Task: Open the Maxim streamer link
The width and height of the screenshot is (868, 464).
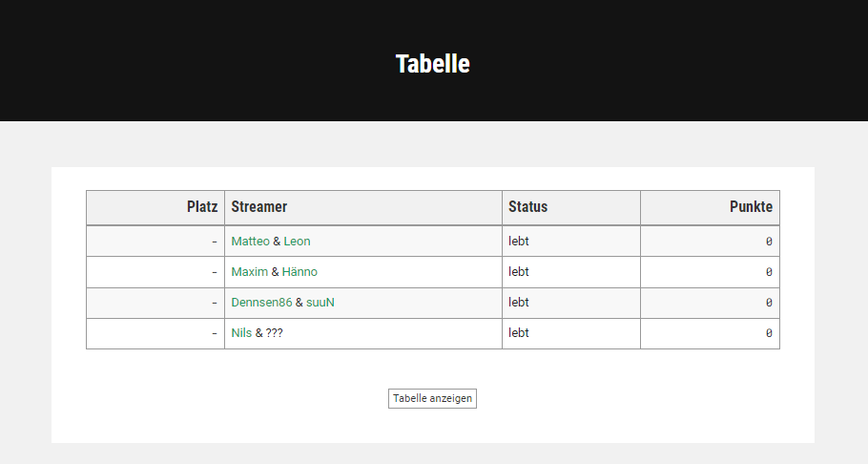Action: 250,272
